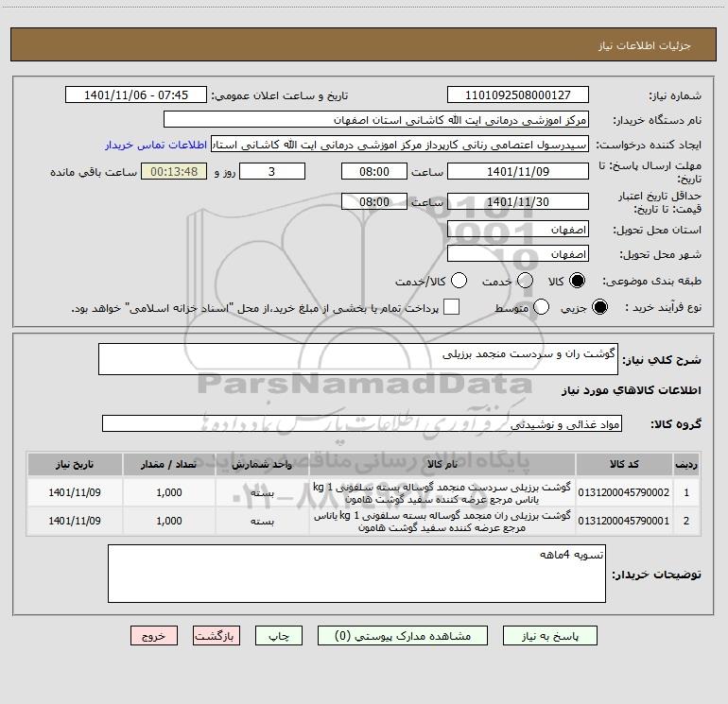
Task: Choose the متوسط purchase type radio
Action: [x=541, y=307]
